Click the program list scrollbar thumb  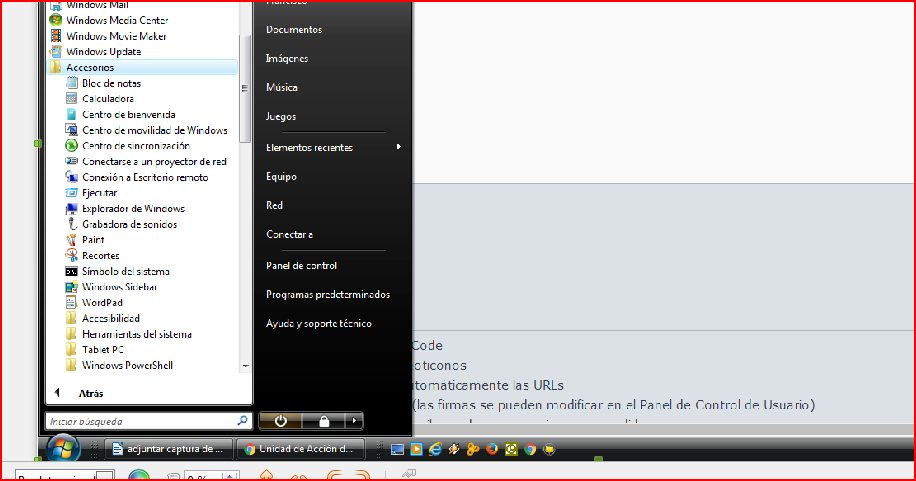point(245,88)
